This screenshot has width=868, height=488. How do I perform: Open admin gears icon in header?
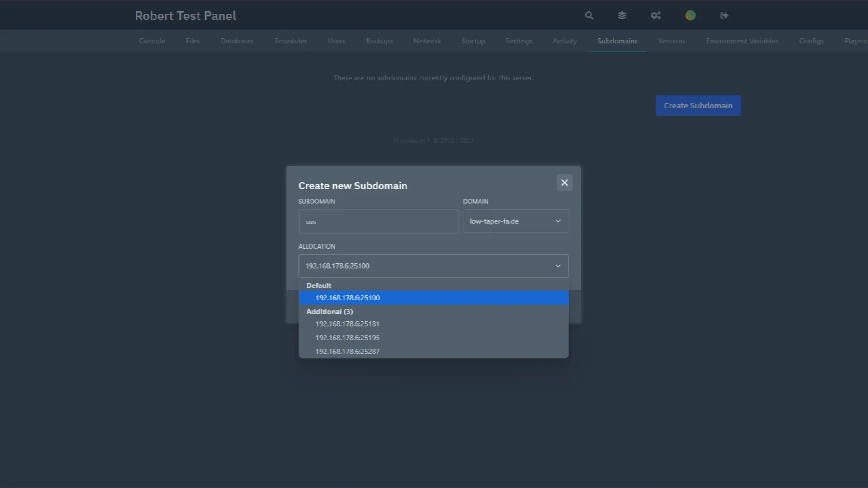tap(656, 15)
